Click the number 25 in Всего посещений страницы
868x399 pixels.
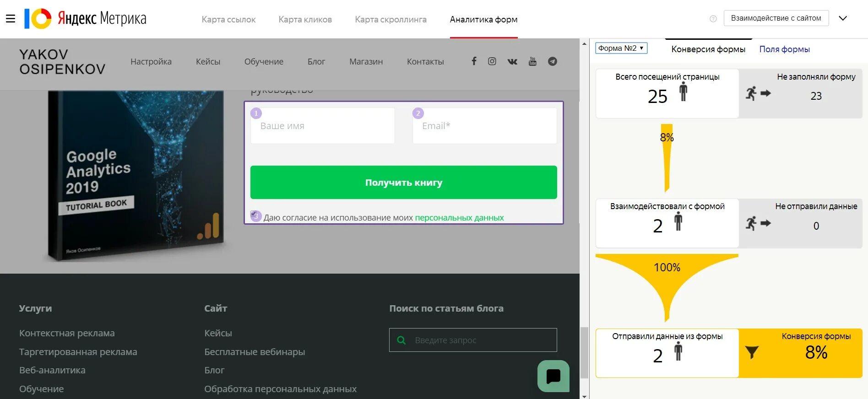(x=657, y=97)
